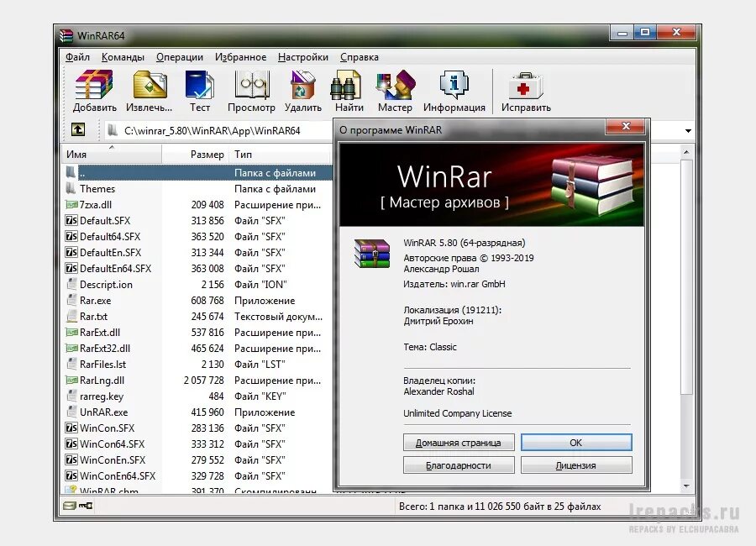Click the Благодарности button
The width and height of the screenshot is (756, 546).
click(459, 464)
